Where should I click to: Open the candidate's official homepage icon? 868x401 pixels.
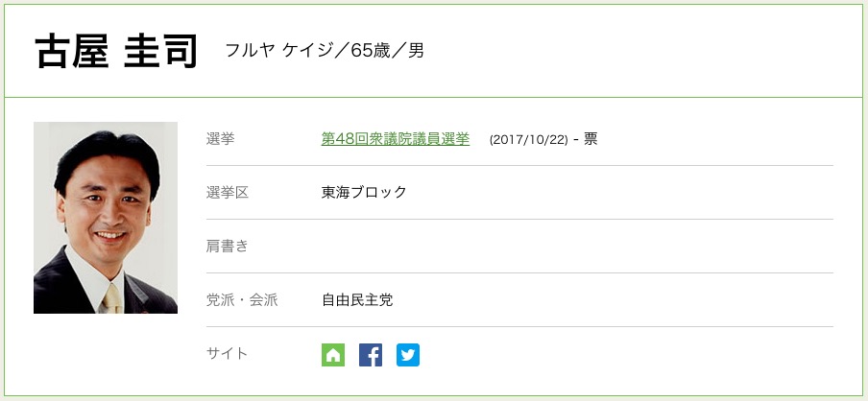pyautogui.click(x=332, y=355)
